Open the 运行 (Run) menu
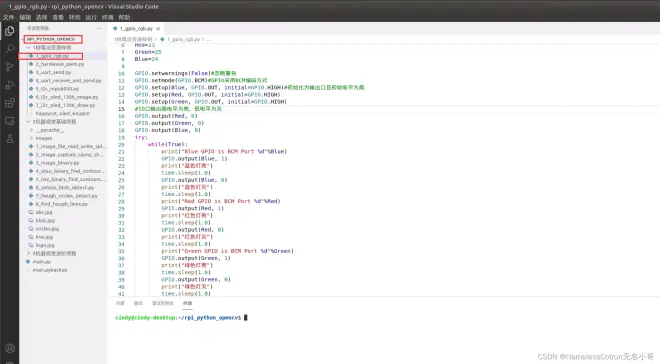 point(91,17)
